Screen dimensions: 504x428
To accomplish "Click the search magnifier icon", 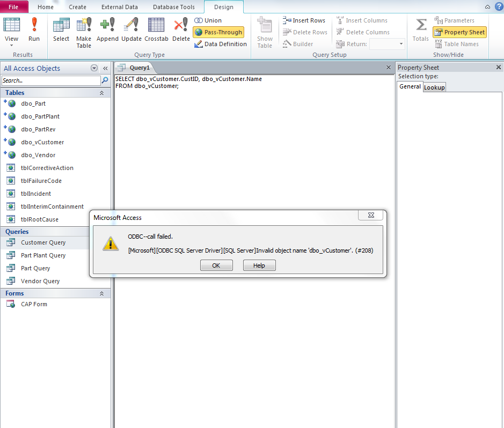I will (105, 80).
